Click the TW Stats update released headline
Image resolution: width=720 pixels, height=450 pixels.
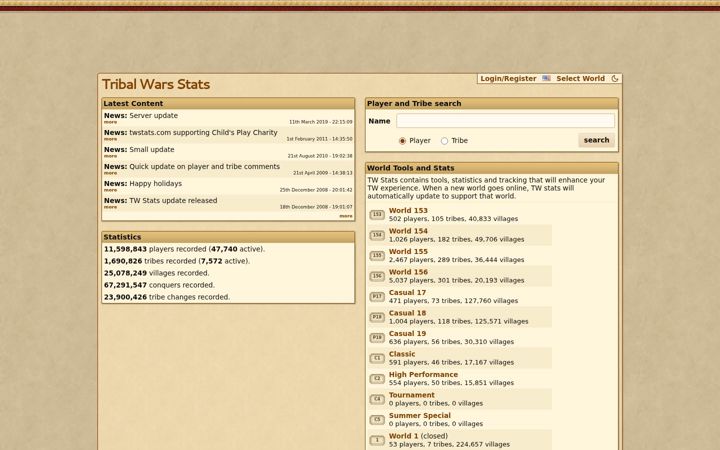173,201
